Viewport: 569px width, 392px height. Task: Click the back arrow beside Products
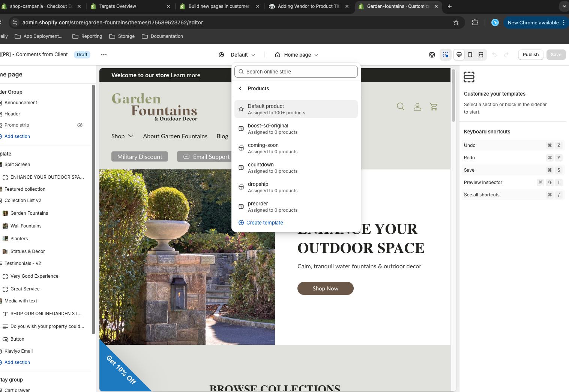click(240, 88)
